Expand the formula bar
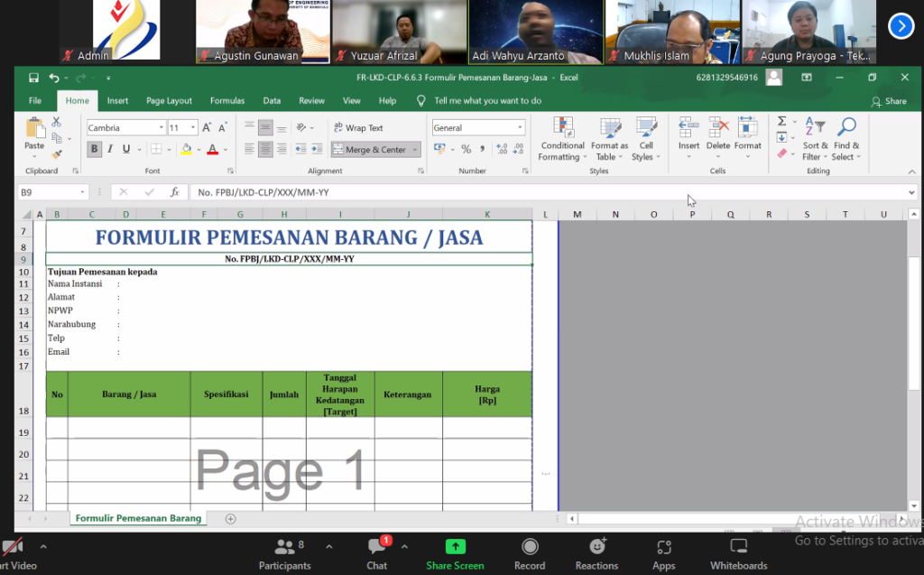This screenshot has height=575, width=924. click(x=911, y=192)
